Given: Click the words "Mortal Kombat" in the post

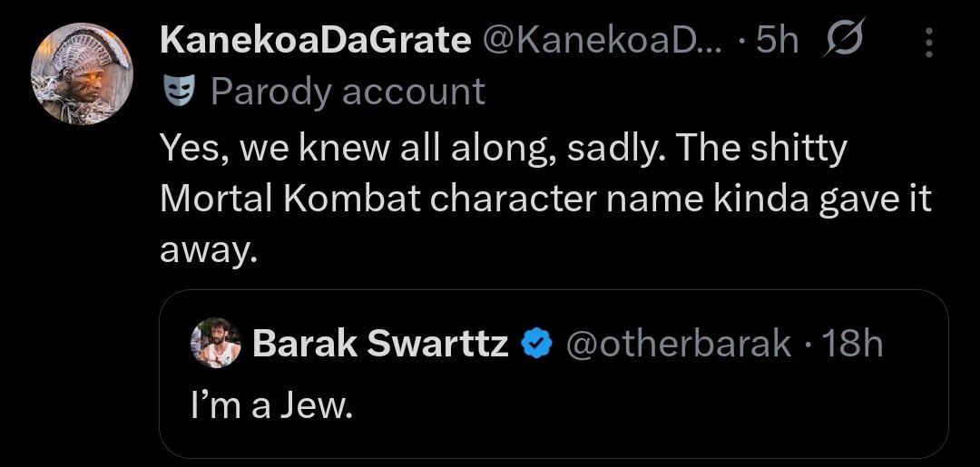Looking at the screenshot, I should 290,199.
